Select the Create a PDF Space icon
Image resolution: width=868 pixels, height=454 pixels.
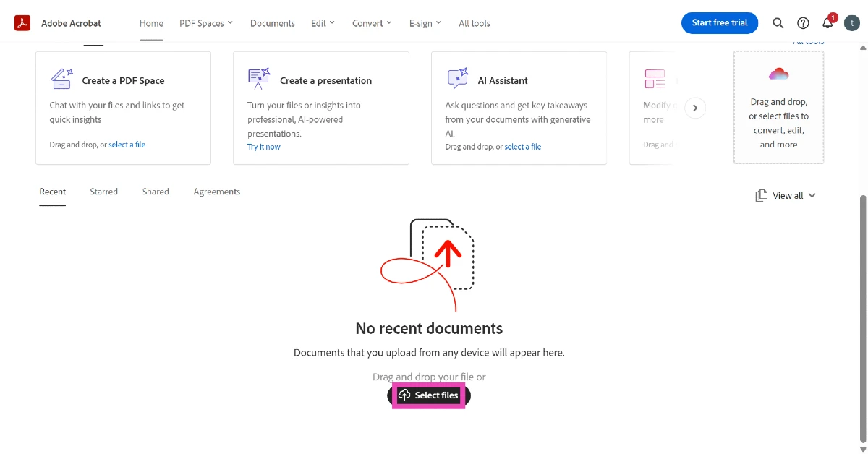61,78
